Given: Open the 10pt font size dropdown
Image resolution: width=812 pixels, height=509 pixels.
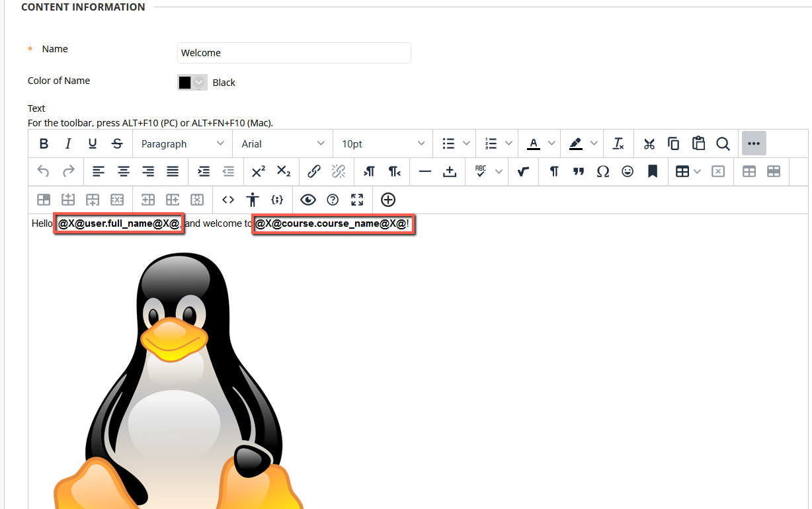Looking at the screenshot, I should (384, 143).
